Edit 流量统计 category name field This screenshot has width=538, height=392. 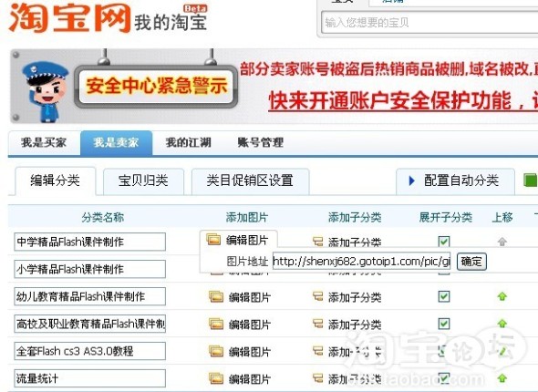[90, 378]
